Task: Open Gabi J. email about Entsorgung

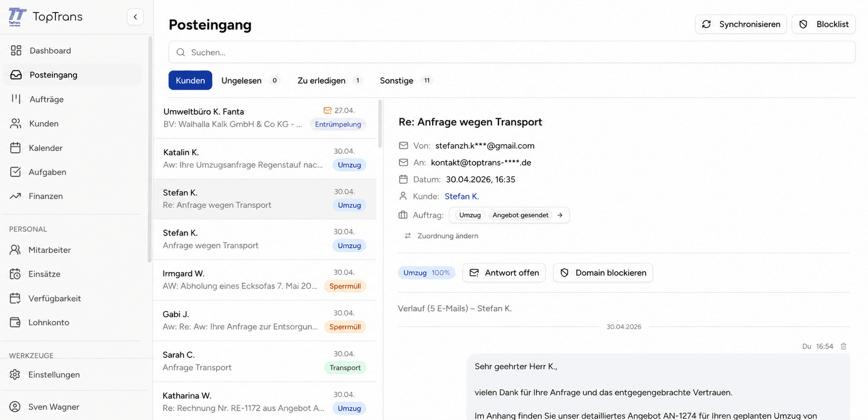Action: (x=265, y=321)
